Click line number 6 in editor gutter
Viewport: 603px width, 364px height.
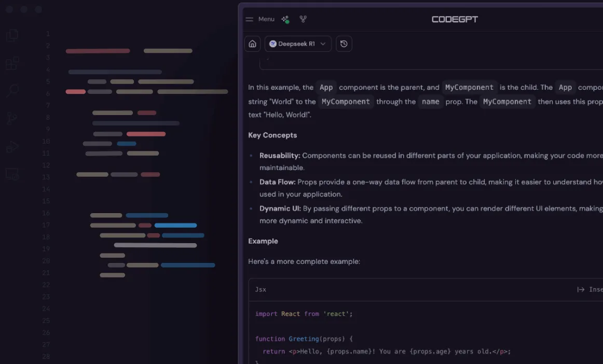click(x=47, y=93)
